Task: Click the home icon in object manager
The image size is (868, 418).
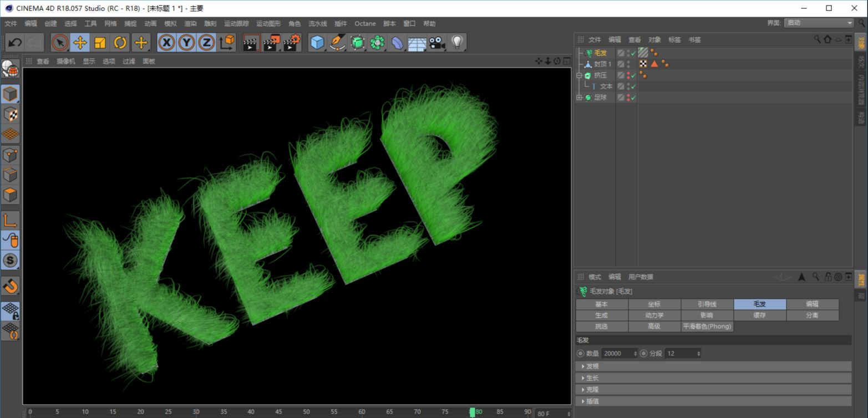Action: (x=828, y=39)
